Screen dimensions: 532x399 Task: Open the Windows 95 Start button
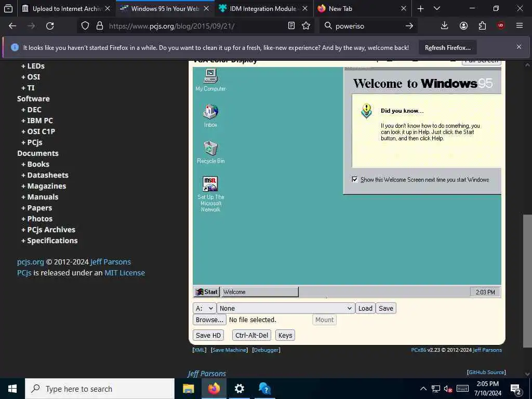coord(207,292)
